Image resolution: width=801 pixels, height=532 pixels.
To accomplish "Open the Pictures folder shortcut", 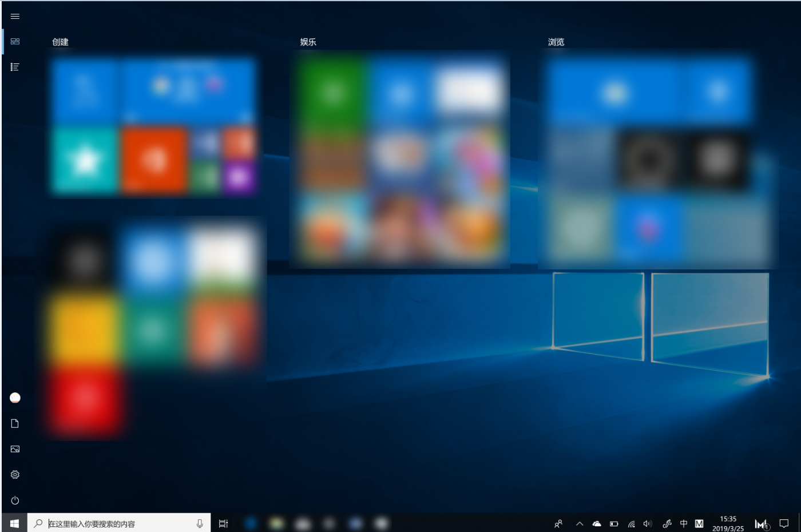I will tap(15, 449).
